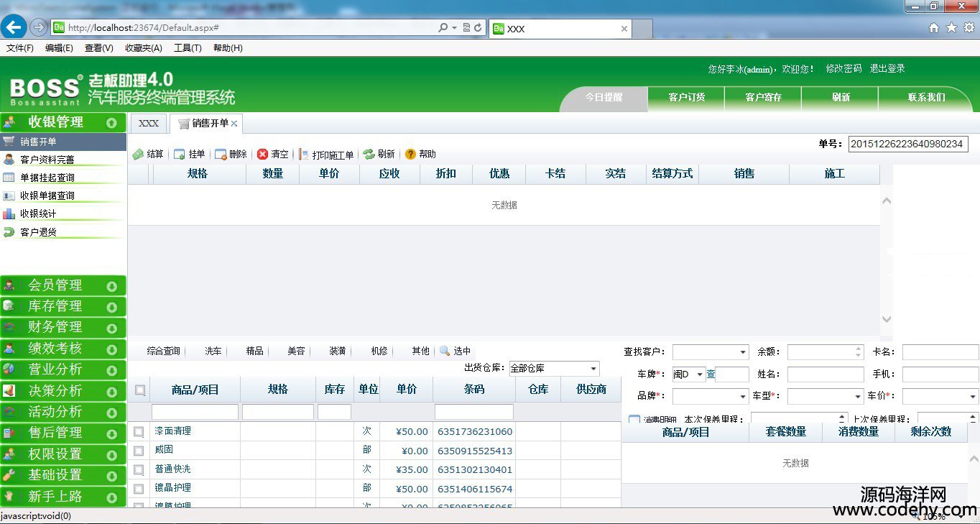Collapse the 收银管理 sidebar section
Image resolution: width=980 pixels, height=524 pixels.
(x=63, y=122)
